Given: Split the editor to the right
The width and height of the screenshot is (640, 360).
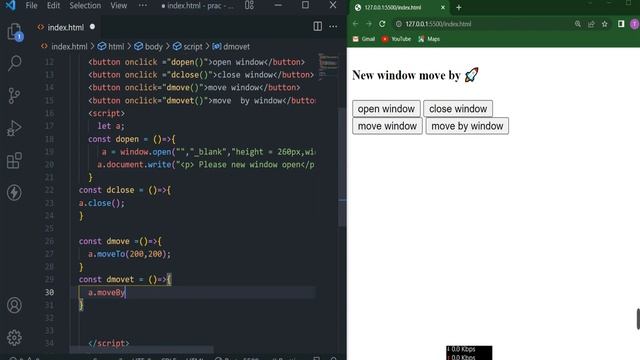Looking at the screenshot, I should pyautogui.click(x=318, y=26).
